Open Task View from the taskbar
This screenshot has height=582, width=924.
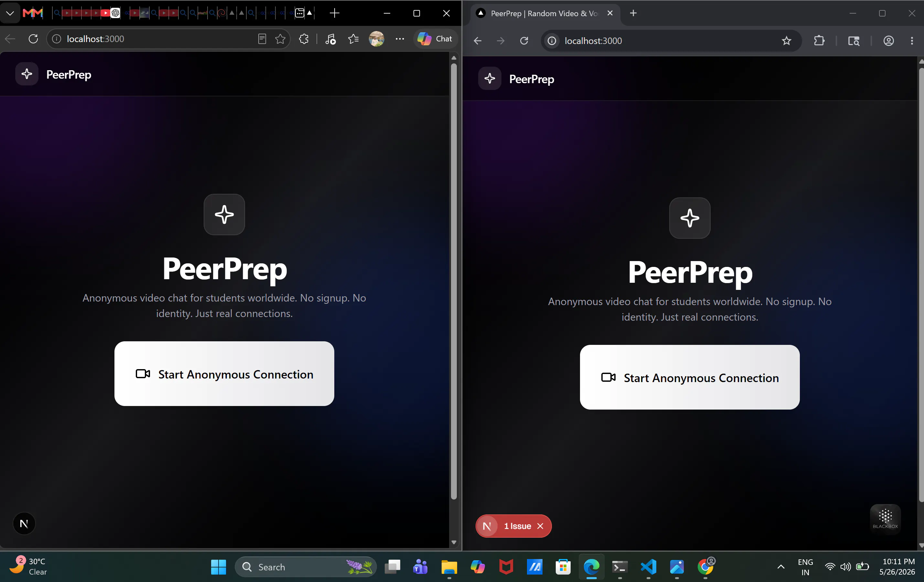click(392, 567)
